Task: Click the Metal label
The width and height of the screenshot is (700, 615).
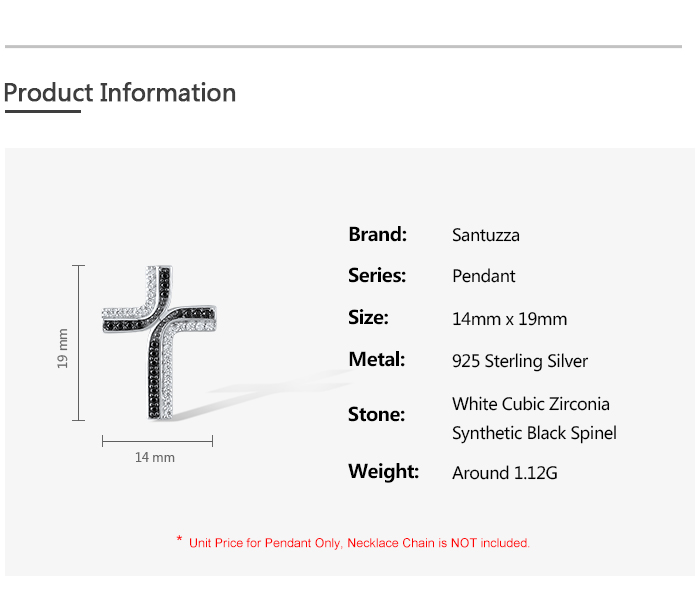Action: click(x=377, y=359)
